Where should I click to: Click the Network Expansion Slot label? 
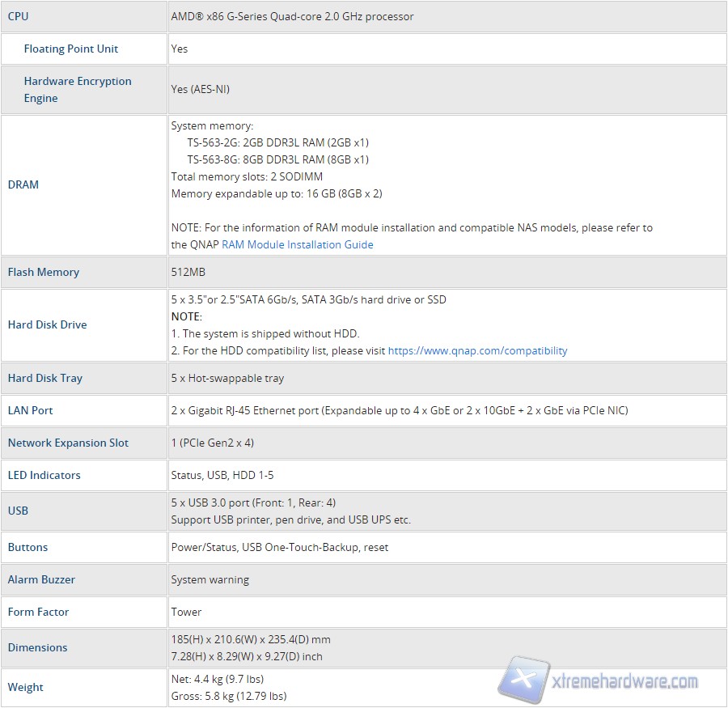[x=68, y=443]
